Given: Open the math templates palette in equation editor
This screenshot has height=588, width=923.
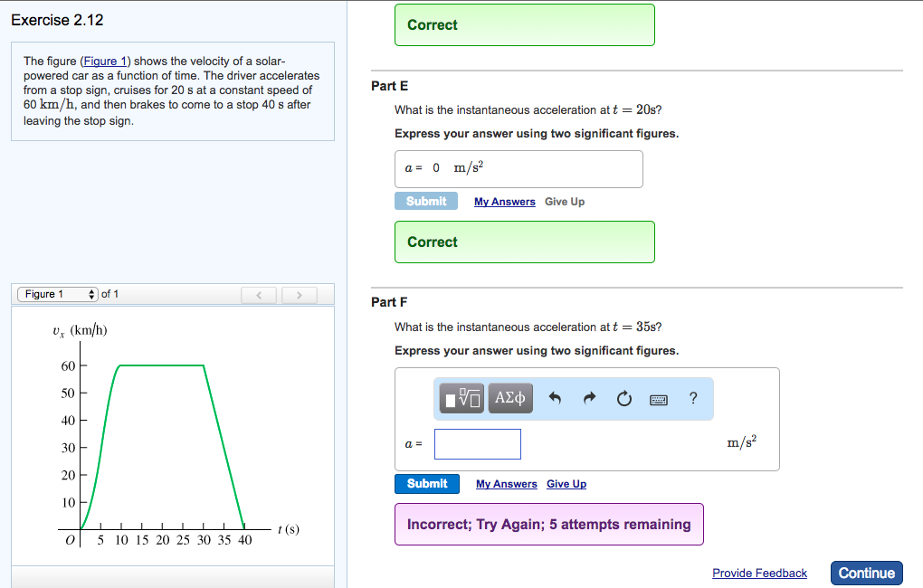Looking at the screenshot, I should point(461,398).
